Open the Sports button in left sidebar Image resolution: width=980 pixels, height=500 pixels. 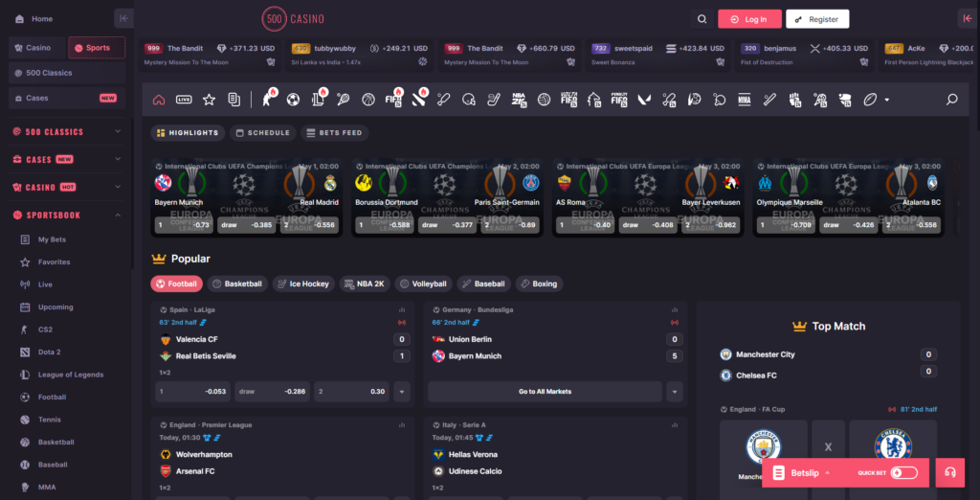pyautogui.click(x=97, y=48)
